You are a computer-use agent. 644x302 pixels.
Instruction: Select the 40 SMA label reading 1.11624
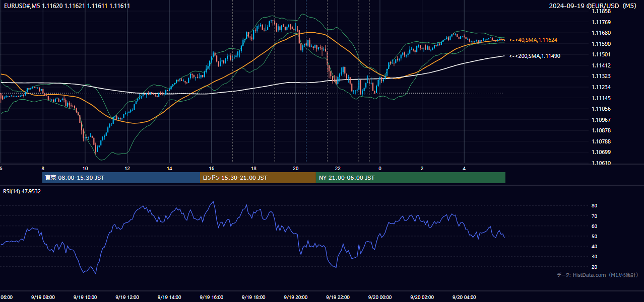(x=533, y=40)
